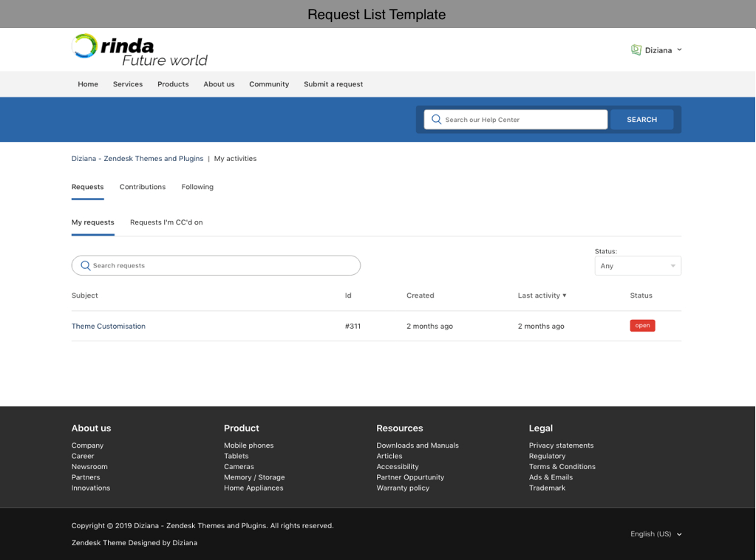Viewport: 756px width, 560px height.
Task: Open the Community menu item
Action: [x=269, y=84]
